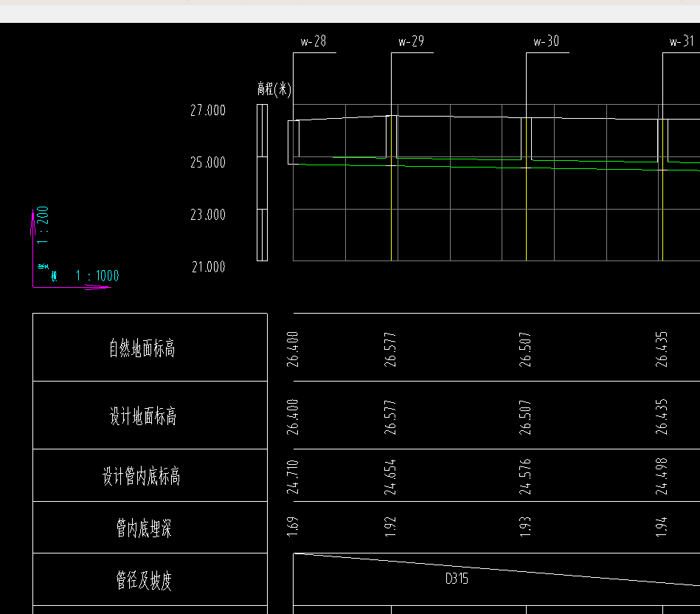Click the w-28 manhole label

click(x=313, y=41)
